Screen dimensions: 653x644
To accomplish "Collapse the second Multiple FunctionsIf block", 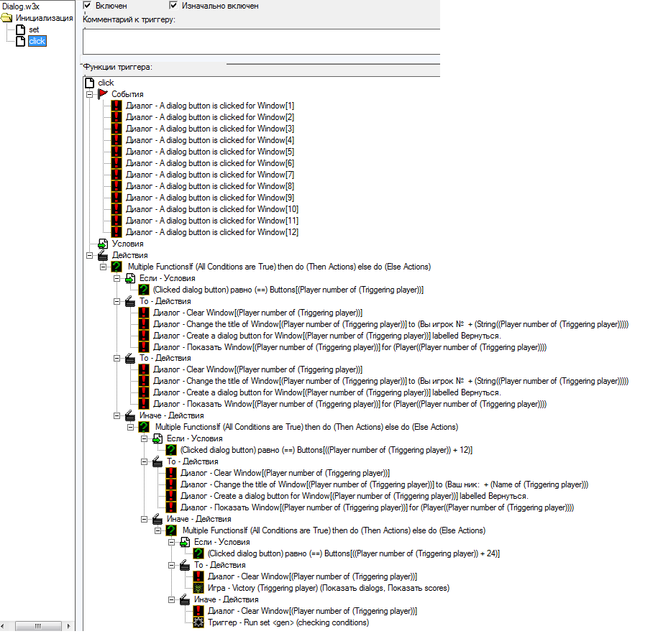I will click(x=131, y=427).
